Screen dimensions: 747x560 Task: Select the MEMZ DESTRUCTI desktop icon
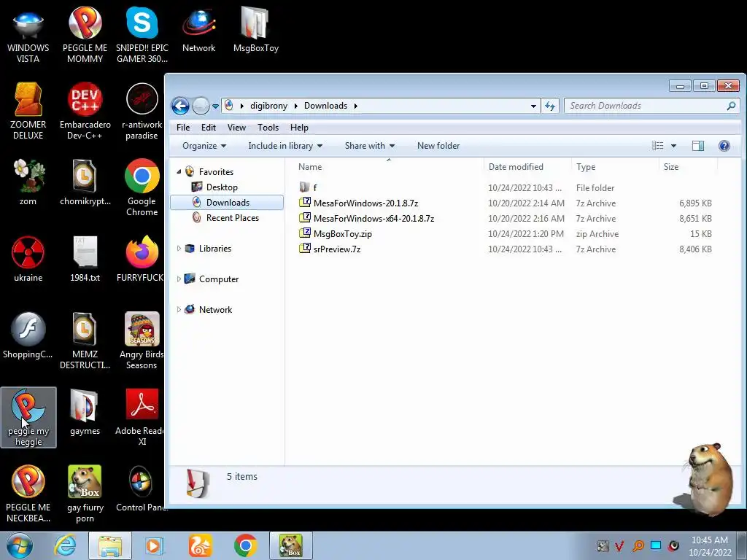pos(85,342)
